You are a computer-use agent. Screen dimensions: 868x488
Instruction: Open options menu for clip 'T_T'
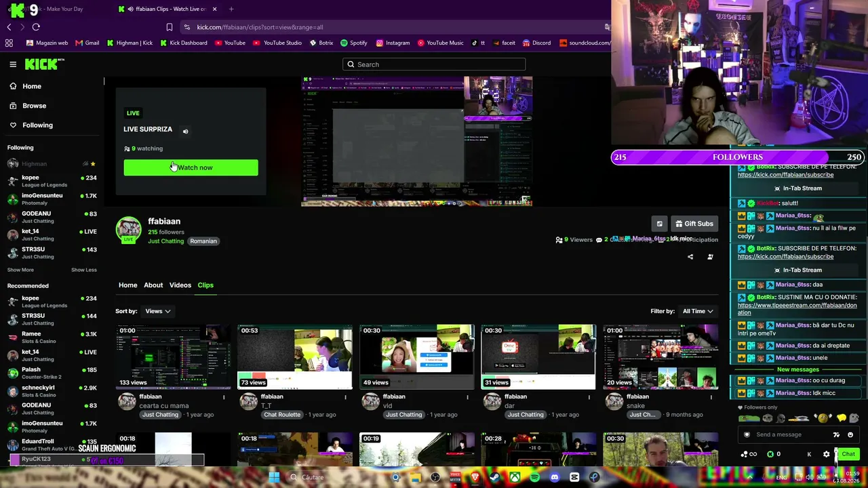tap(345, 397)
